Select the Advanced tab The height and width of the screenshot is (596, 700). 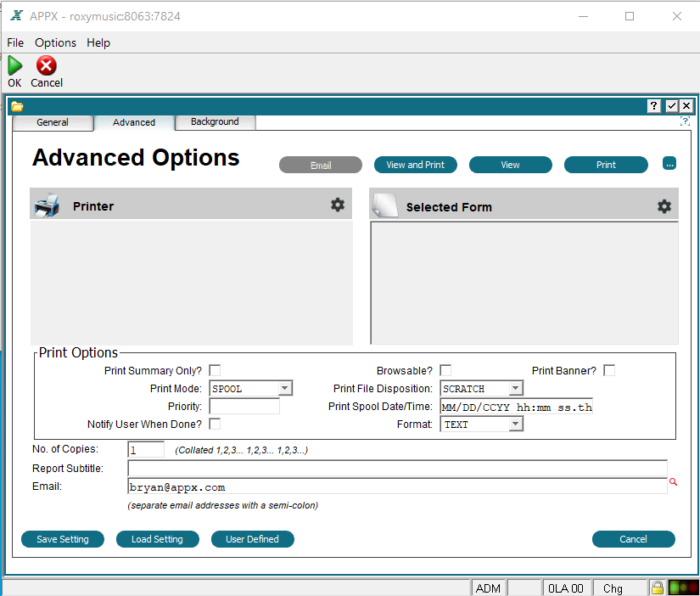[x=134, y=122]
